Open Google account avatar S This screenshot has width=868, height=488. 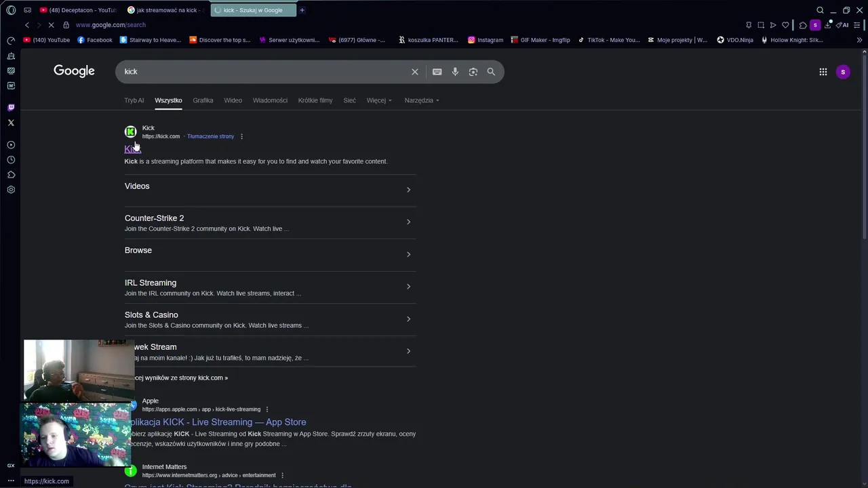pos(843,72)
